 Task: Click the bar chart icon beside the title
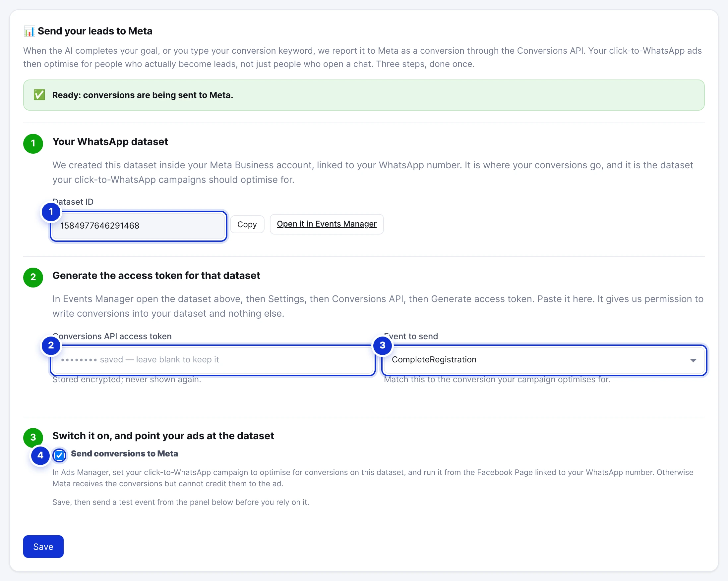tap(29, 31)
